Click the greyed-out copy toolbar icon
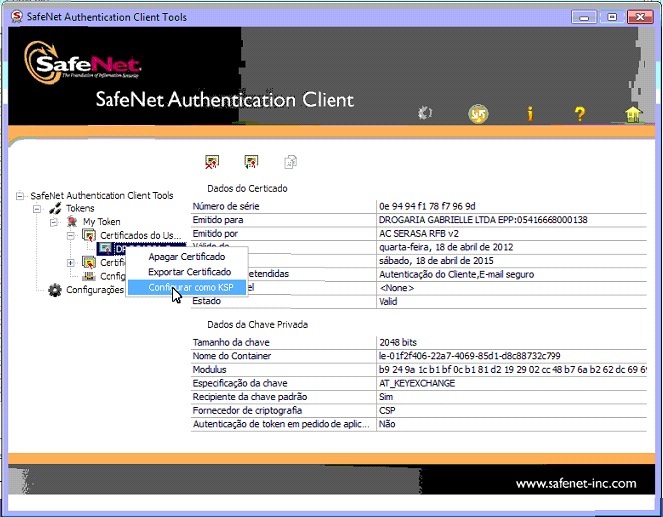Image resolution: width=663 pixels, height=517 pixels. pyautogui.click(x=290, y=162)
